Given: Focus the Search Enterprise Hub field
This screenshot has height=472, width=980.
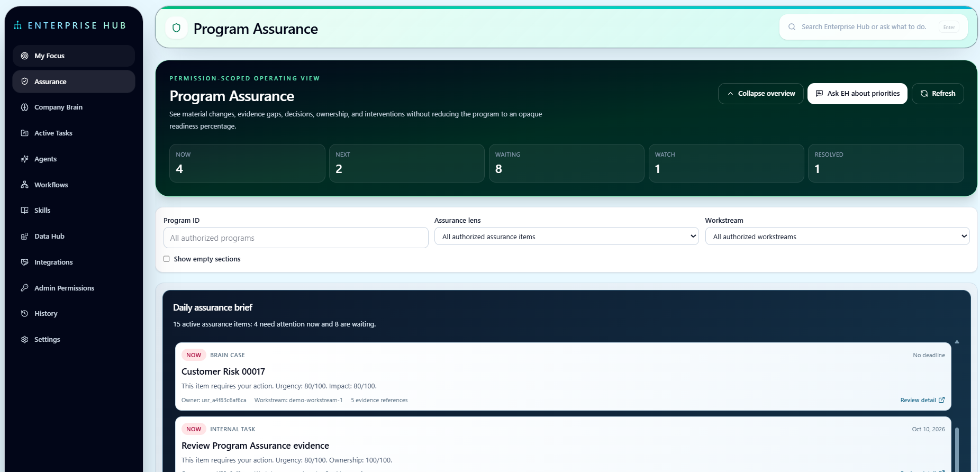Looking at the screenshot, I should point(864,27).
